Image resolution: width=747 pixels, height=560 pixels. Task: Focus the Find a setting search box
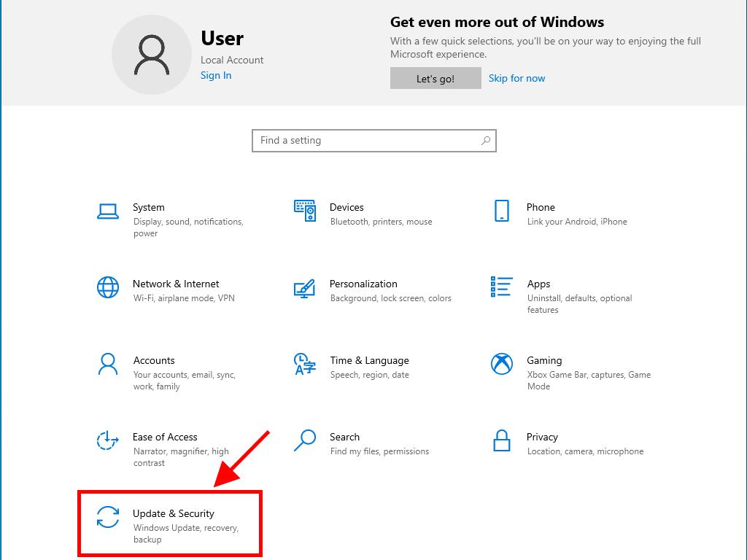365,141
